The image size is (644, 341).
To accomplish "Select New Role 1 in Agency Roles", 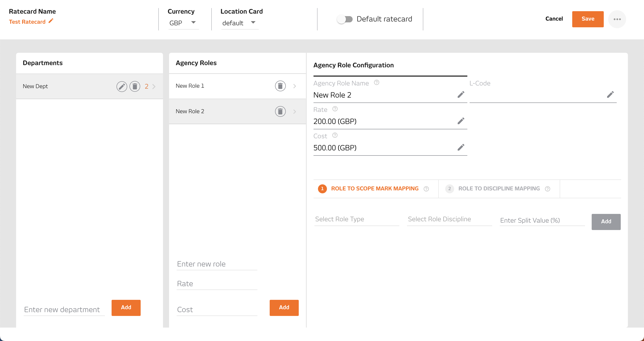I will coord(237,86).
